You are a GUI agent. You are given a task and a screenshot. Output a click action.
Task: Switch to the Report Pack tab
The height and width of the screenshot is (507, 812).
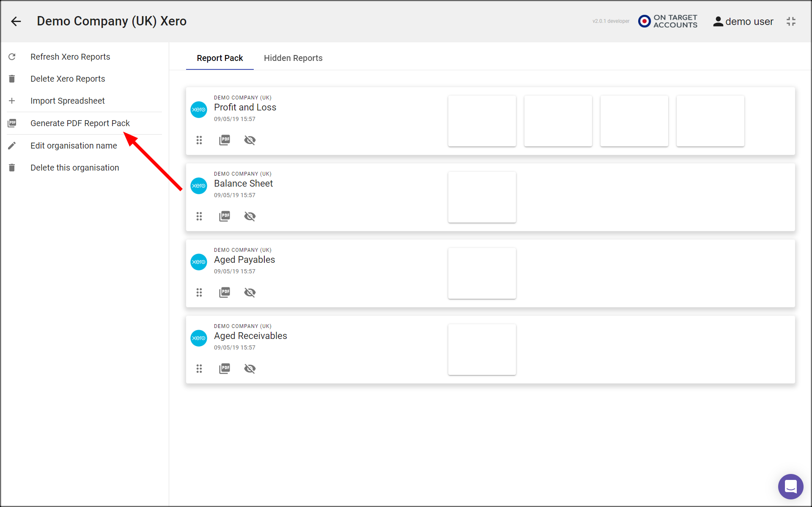pos(220,58)
